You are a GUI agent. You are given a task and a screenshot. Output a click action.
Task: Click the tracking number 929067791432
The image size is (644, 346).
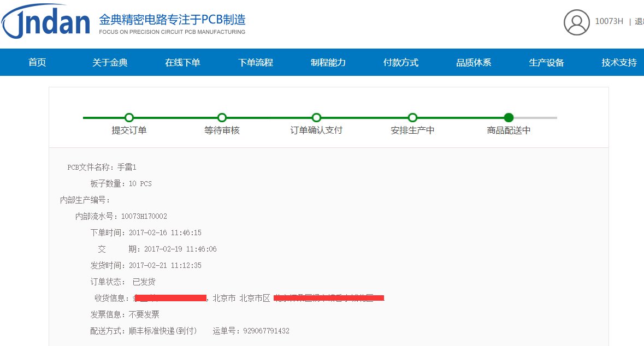pyautogui.click(x=266, y=331)
